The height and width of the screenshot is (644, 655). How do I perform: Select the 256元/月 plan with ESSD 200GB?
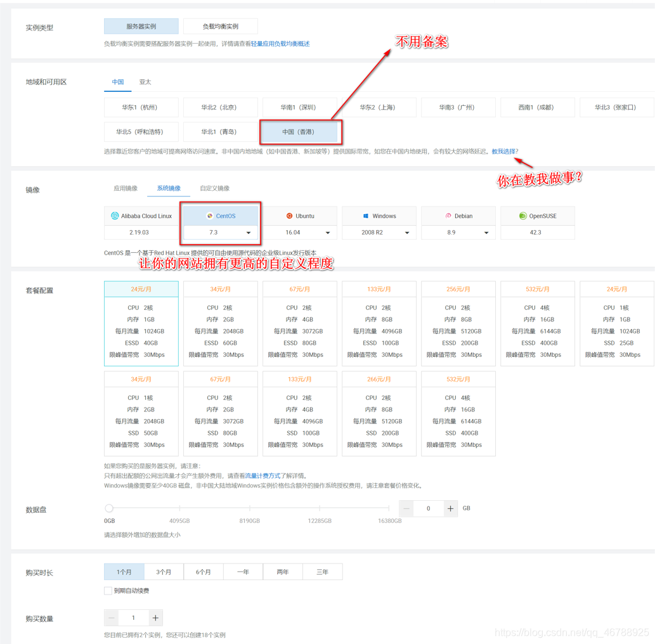[458, 324]
